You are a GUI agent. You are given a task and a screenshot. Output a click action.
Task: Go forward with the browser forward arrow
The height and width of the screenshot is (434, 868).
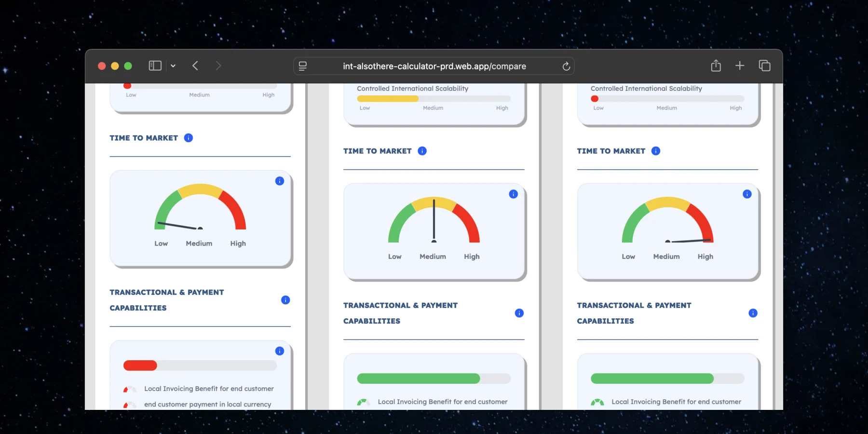pos(218,66)
